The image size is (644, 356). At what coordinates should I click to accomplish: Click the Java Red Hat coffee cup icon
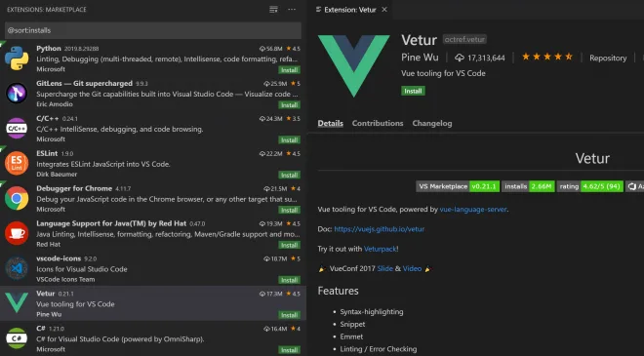pos(17,233)
